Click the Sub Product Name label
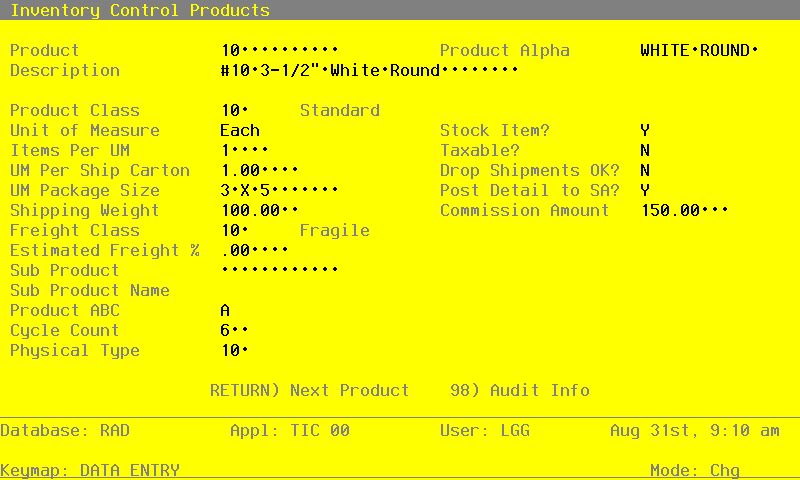 pyautogui.click(x=90, y=290)
